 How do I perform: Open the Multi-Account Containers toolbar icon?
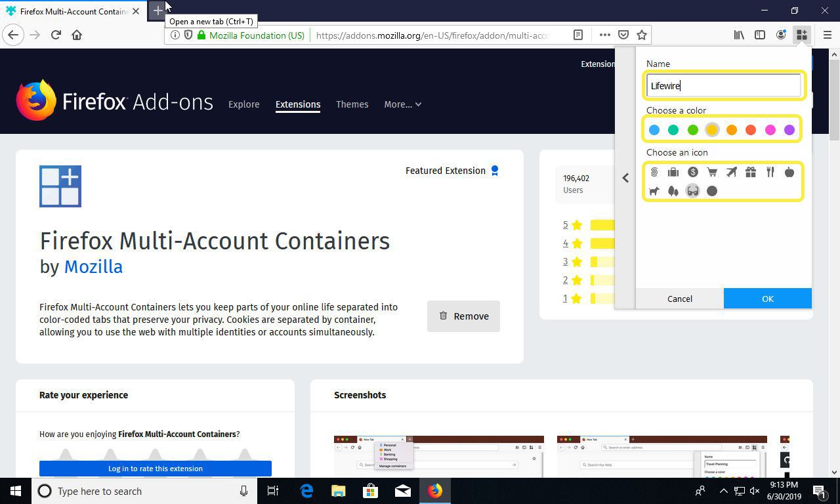801,35
